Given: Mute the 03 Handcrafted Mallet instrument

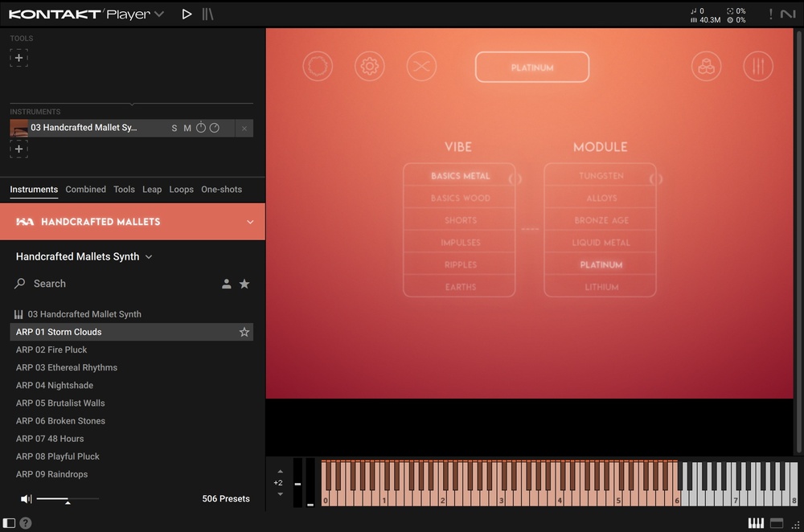Looking at the screenshot, I should (x=187, y=128).
